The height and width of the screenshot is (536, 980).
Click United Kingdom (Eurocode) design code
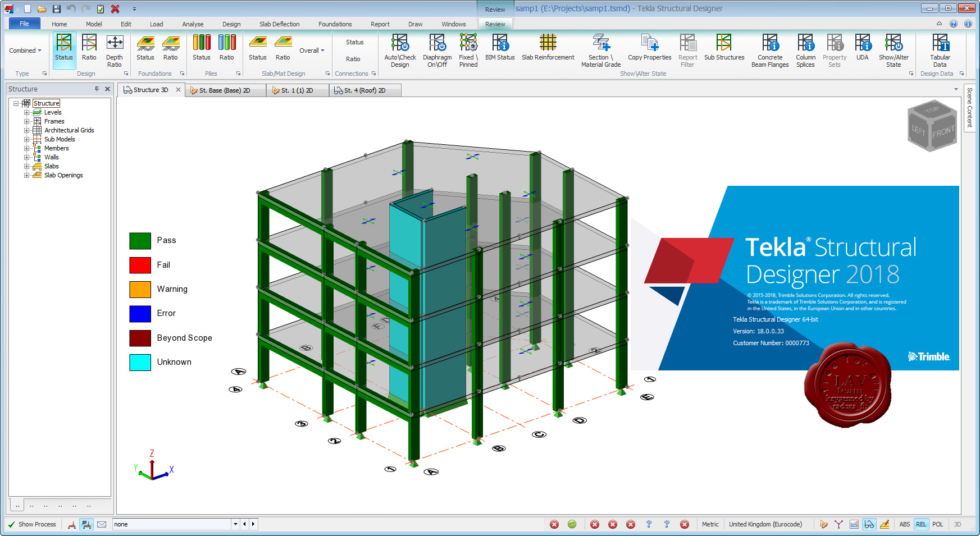click(x=765, y=524)
